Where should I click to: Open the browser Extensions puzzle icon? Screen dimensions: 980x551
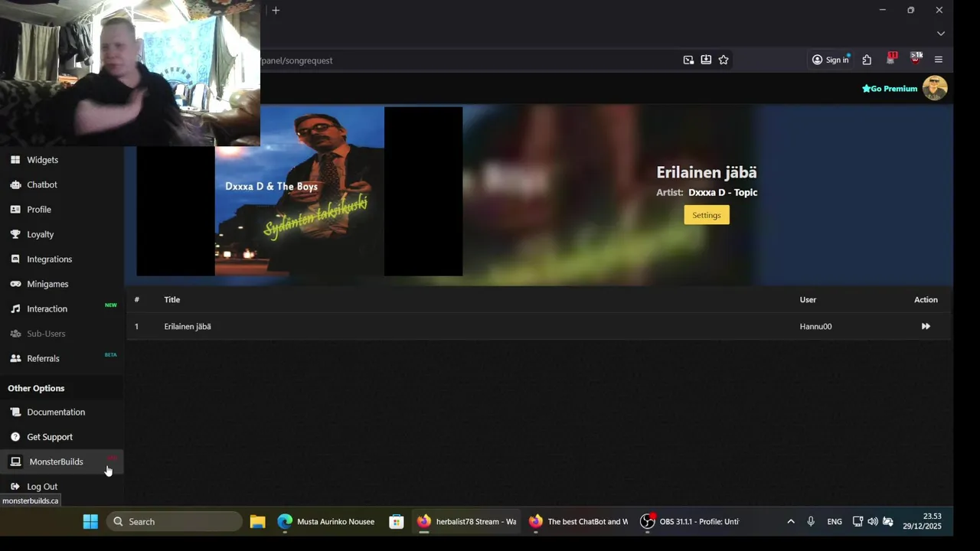[867, 60]
